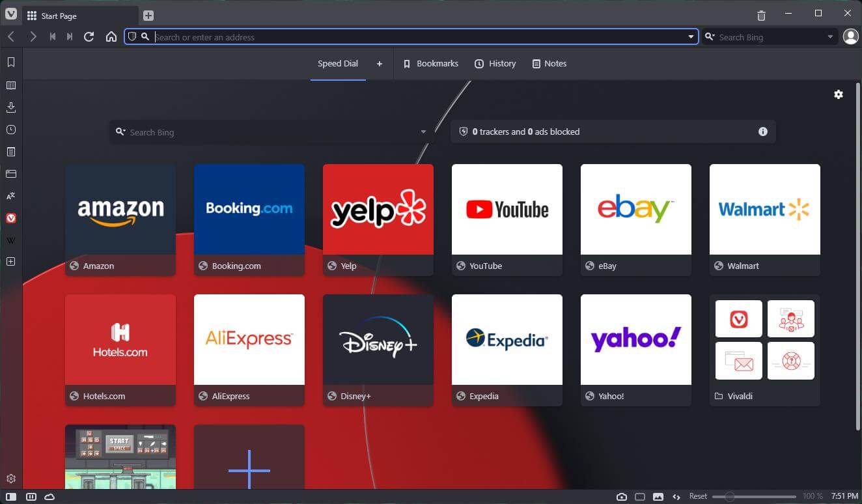The height and width of the screenshot is (504, 862).
Task: Switch to the Bookmarks tab
Action: (x=430, y=64)
